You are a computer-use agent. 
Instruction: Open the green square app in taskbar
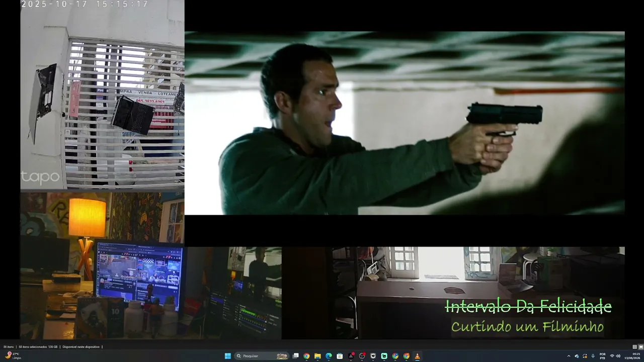(x=384, y=356)
